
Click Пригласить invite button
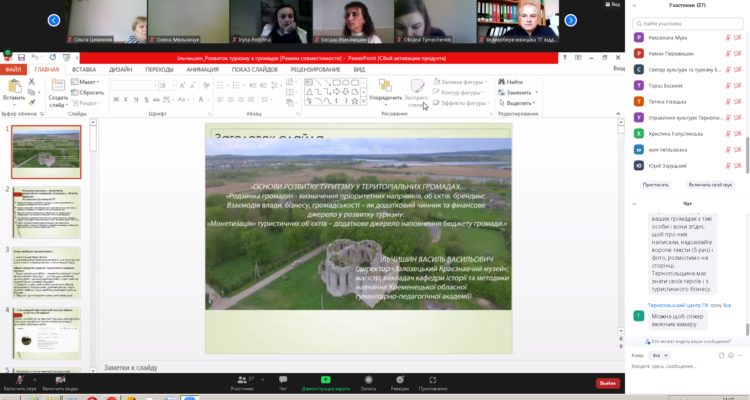coord(655,185)
